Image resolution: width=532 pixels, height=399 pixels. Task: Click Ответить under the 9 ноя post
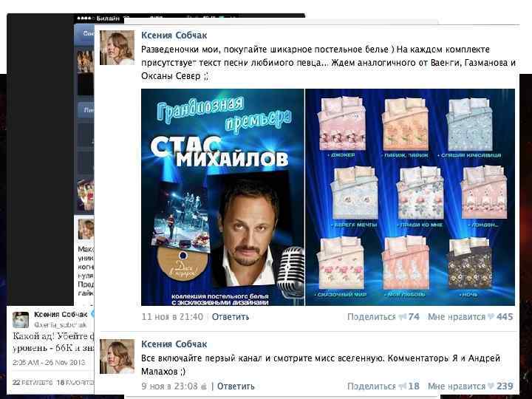236,386
